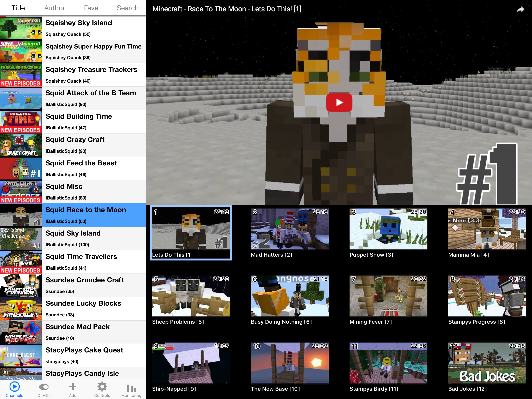Toggle the On/Off switch icon
The width and height of the screenshot is (532, 399).
pyautogui.click(x=44, y=387)
